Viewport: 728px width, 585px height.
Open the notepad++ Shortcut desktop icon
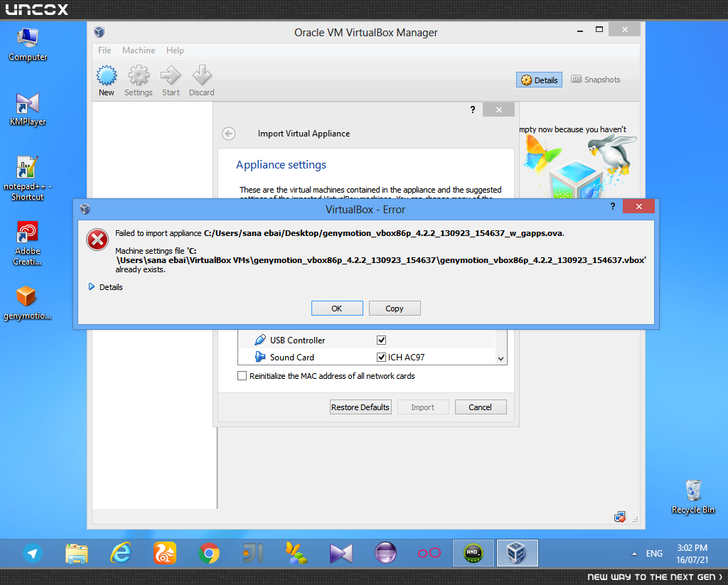28,178
